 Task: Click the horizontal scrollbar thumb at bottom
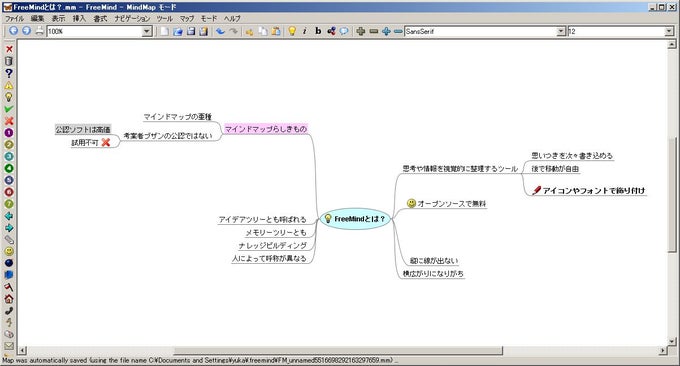tap(338, 350)
